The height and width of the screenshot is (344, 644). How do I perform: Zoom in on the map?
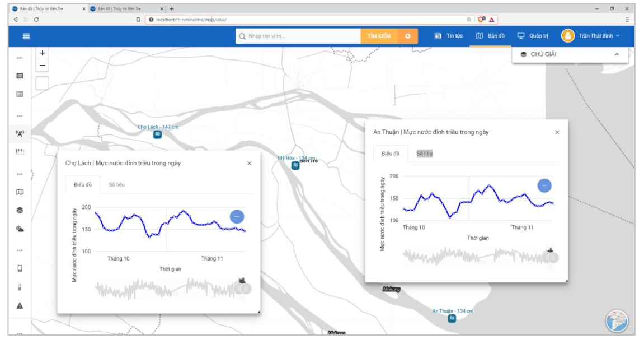point(43,53)
